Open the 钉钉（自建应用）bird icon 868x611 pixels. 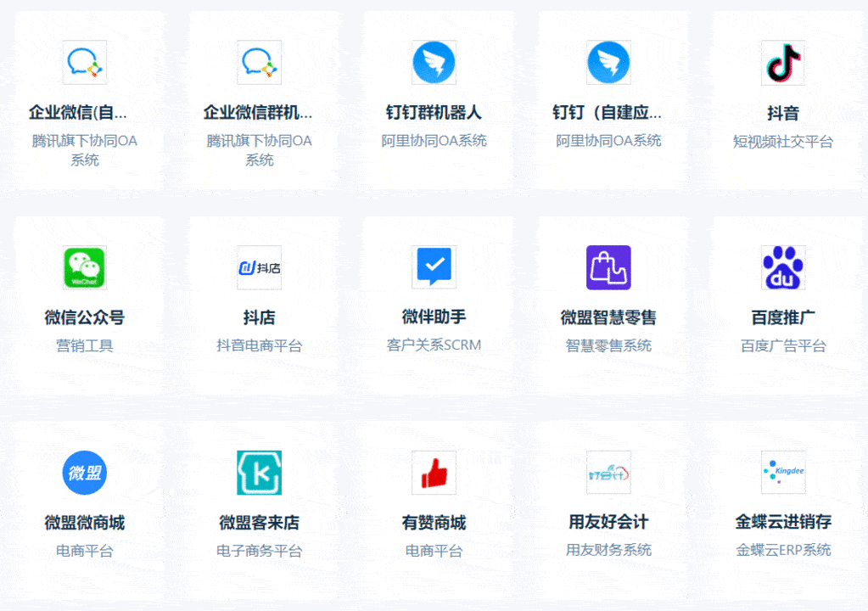coord(608,62)
